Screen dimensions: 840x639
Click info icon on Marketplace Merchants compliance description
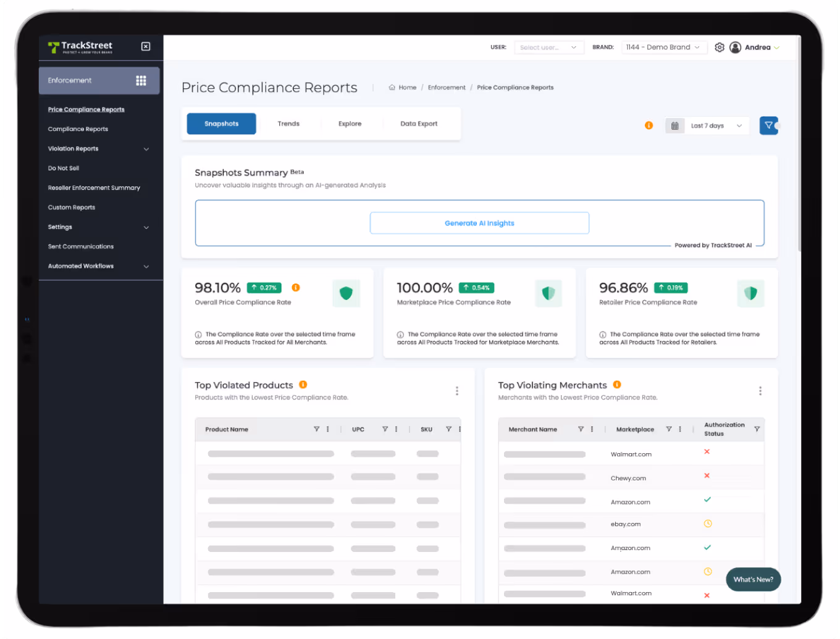(400, 335)
